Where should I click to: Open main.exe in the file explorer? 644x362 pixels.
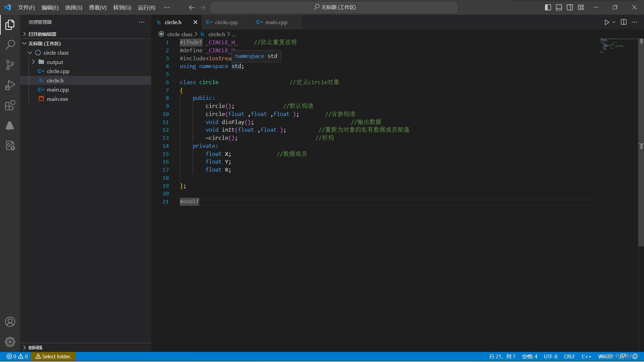(57, 99)
